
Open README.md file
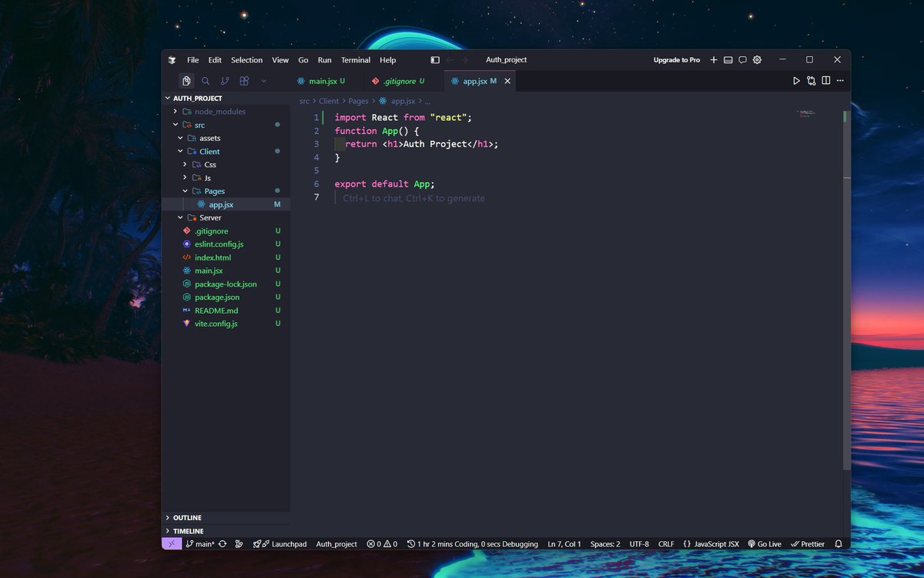(x=226, y=311)
